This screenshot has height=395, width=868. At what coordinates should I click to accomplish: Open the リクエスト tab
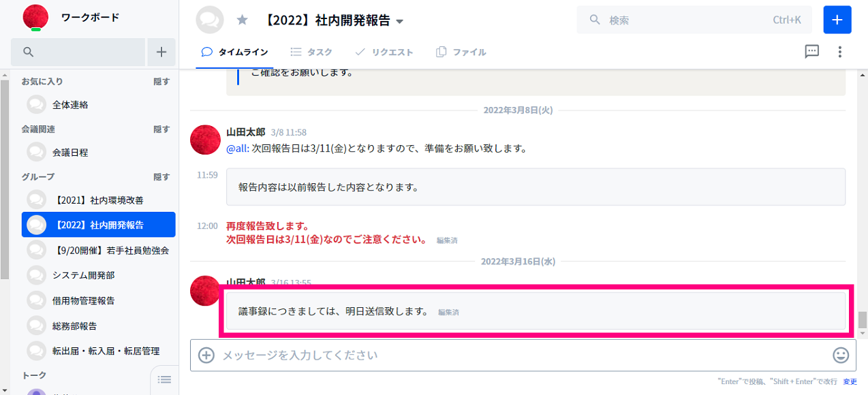[x=384, y=52]
